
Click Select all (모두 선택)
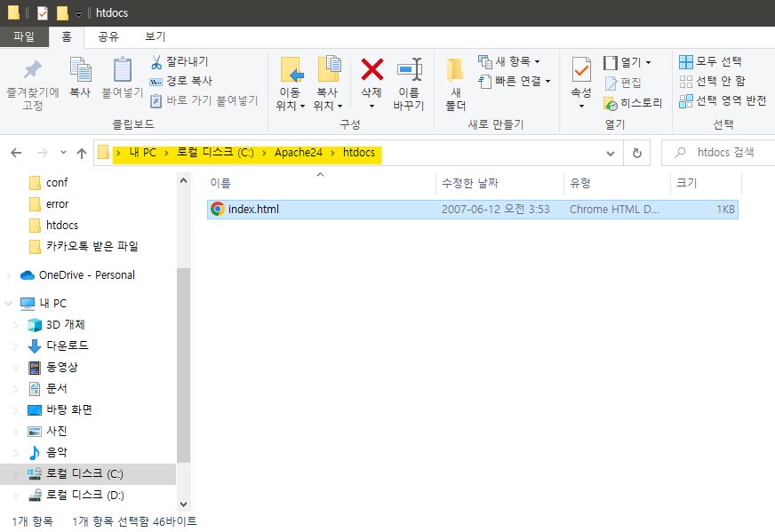point(710,62)
